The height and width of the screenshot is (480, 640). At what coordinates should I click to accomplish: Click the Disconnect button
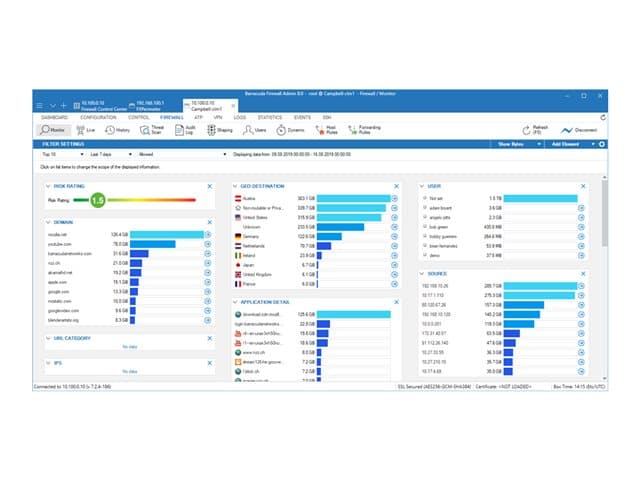coord(579,130)
